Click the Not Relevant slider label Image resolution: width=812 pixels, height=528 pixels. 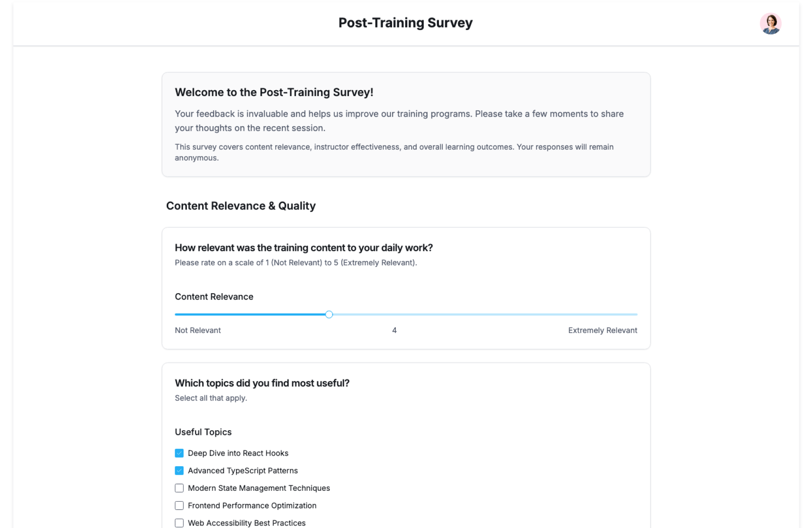click(198, 330)
